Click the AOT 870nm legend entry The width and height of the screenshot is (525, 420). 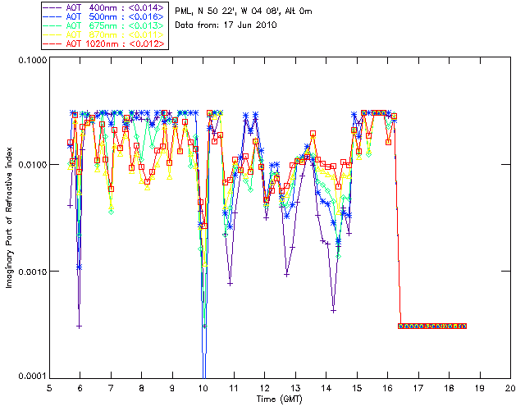(x=104, y=34)
